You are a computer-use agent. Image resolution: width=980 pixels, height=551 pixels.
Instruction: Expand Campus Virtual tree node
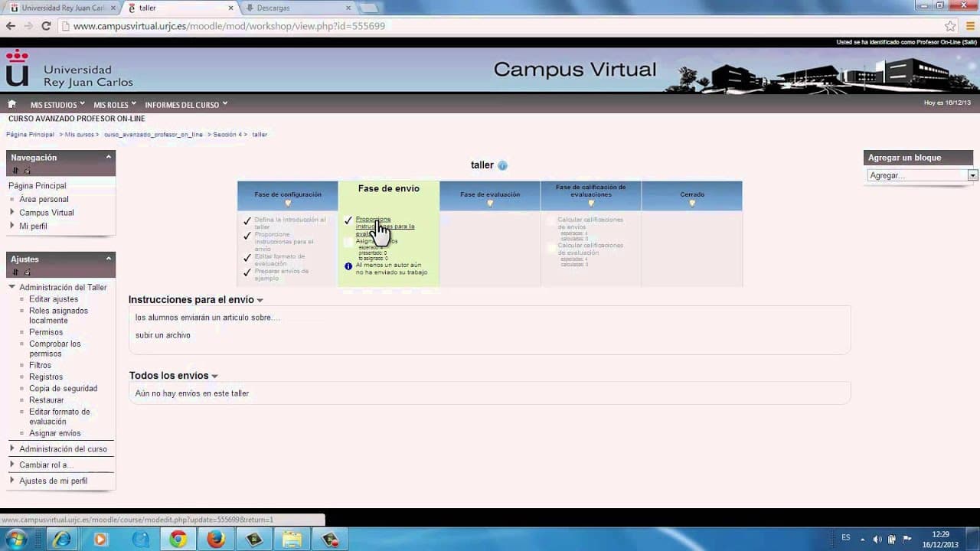(12, 212)
